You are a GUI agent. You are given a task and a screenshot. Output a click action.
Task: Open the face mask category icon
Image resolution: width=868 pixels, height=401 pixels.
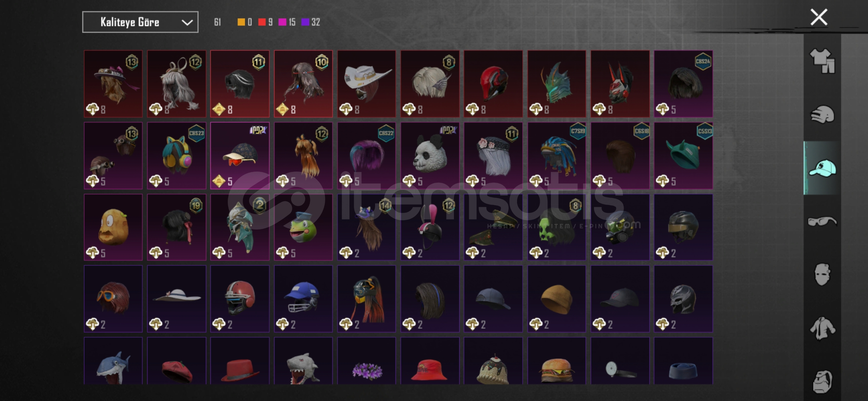(822, 275)
